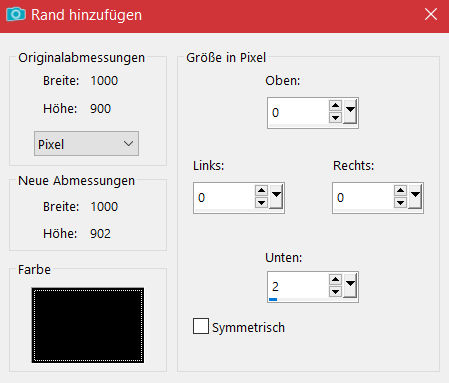The height and width of the screenshot is (383, 449).
Task: Pick the black Farbe color swatch
Action: (88, 325)
